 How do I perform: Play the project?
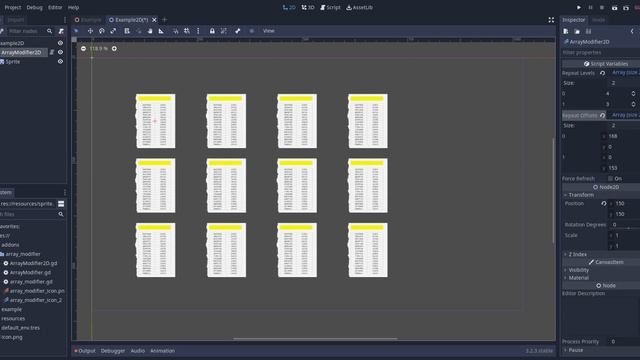[579, 7]
